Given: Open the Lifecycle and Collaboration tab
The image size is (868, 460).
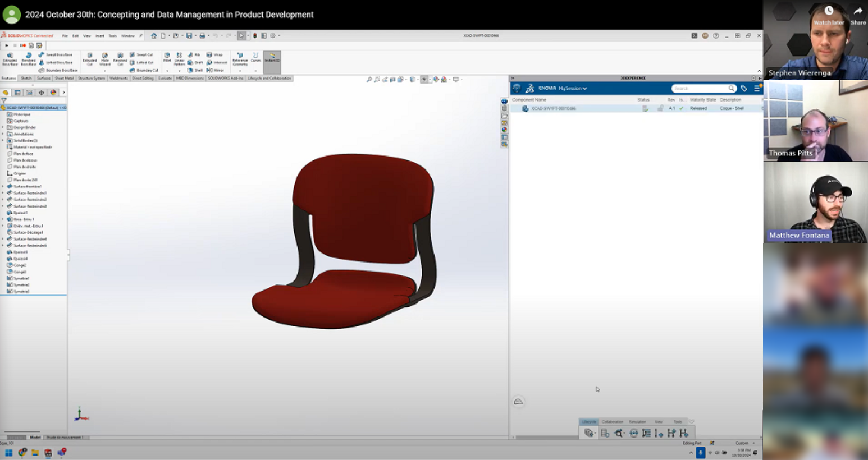Looking at the screenshot, I should [x=269, y=79].
